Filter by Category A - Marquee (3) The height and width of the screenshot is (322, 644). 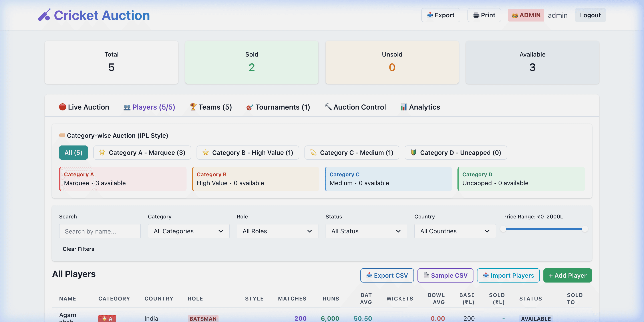[x=142, y=153]
